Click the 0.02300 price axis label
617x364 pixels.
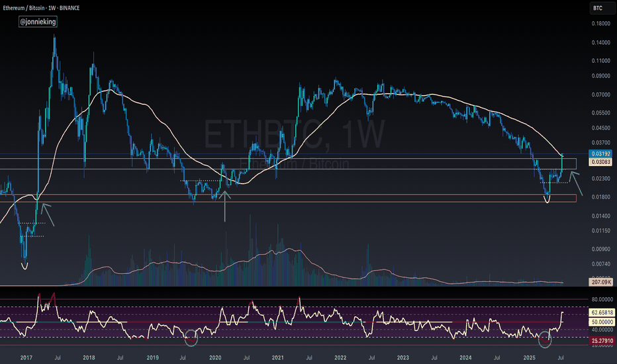(601, 179)
